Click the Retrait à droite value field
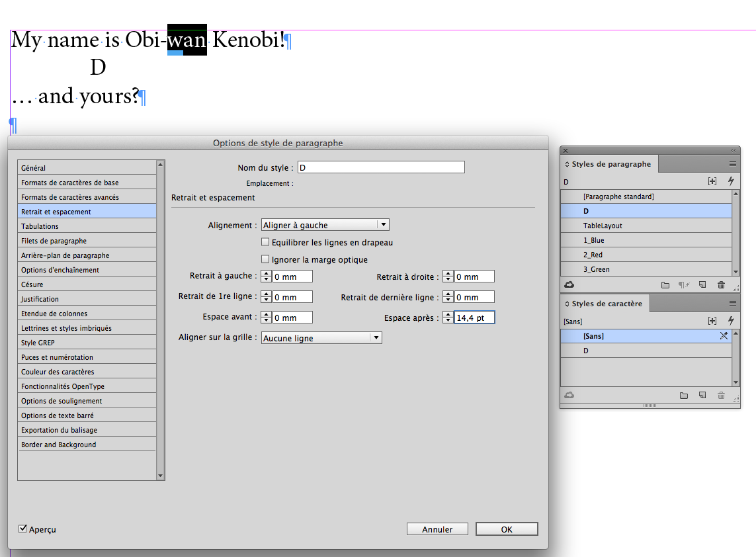 [474, 277]
